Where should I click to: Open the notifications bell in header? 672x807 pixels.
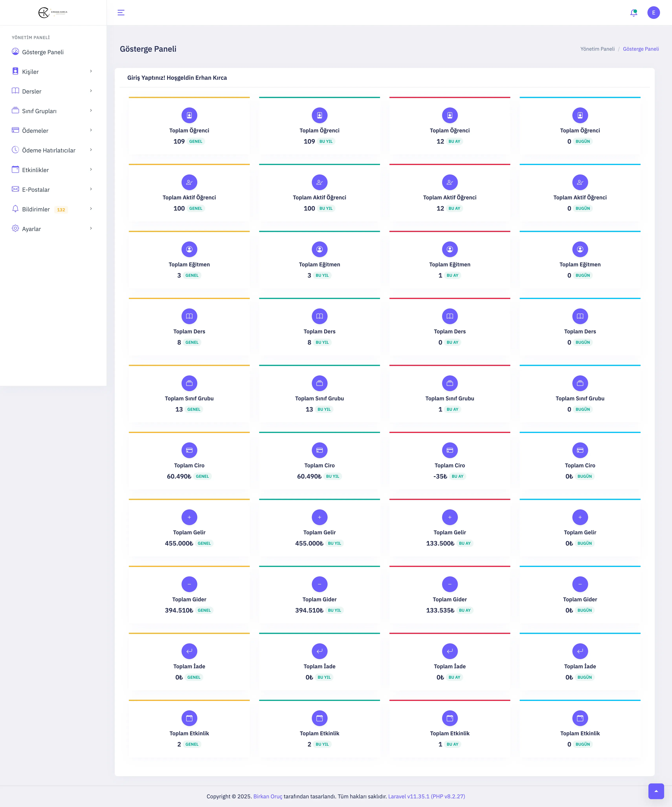633,13
